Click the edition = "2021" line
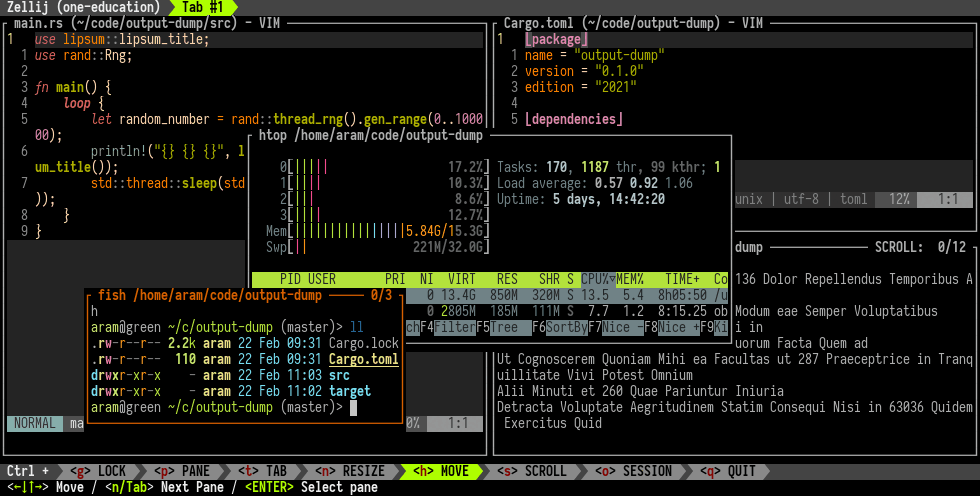Viewport: 980px width, 496px height. tap(581, 87)
